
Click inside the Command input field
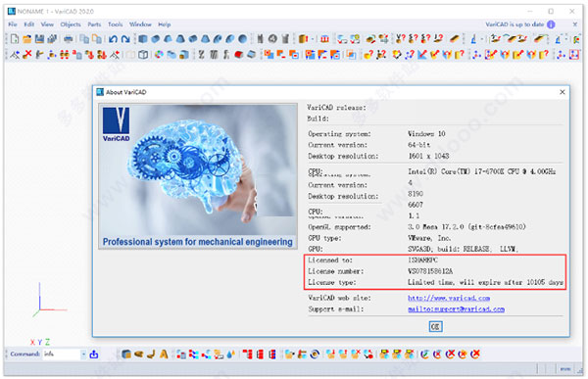(62, 354)
